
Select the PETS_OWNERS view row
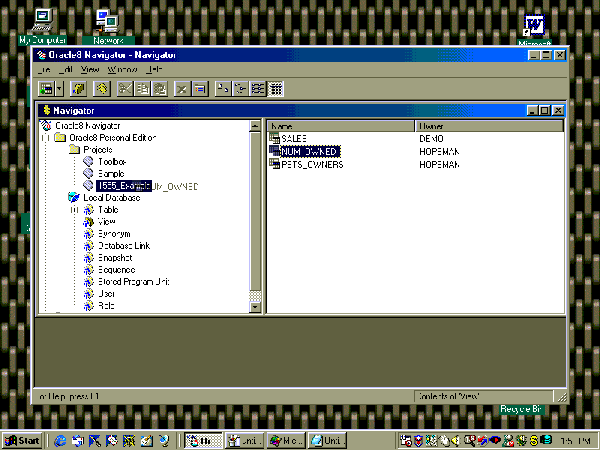tap(306, 165)
